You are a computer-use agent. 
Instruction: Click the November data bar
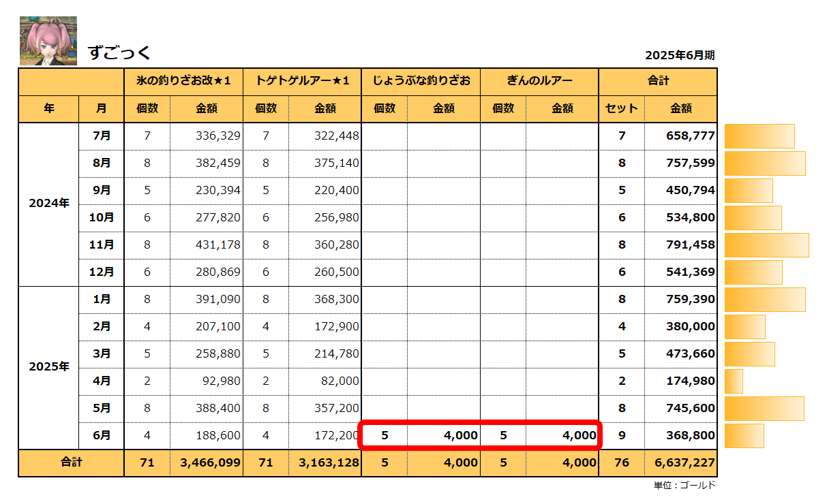[766, 245]
